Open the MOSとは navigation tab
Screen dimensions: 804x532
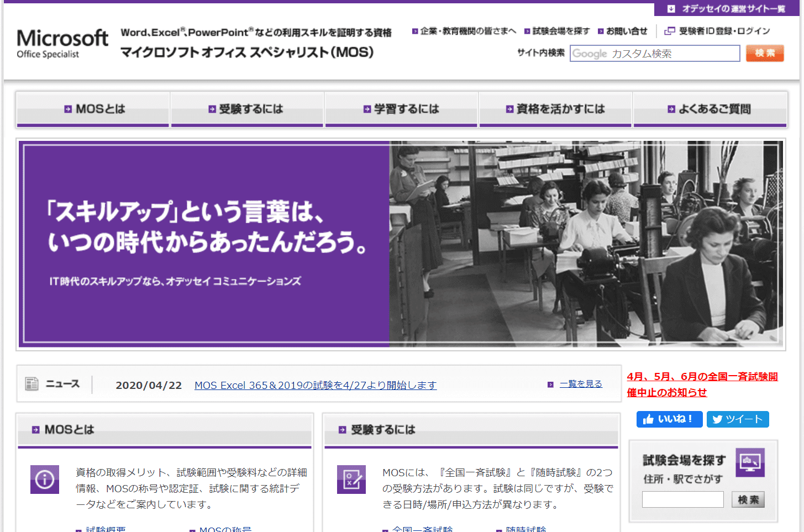tap(93, 109)
